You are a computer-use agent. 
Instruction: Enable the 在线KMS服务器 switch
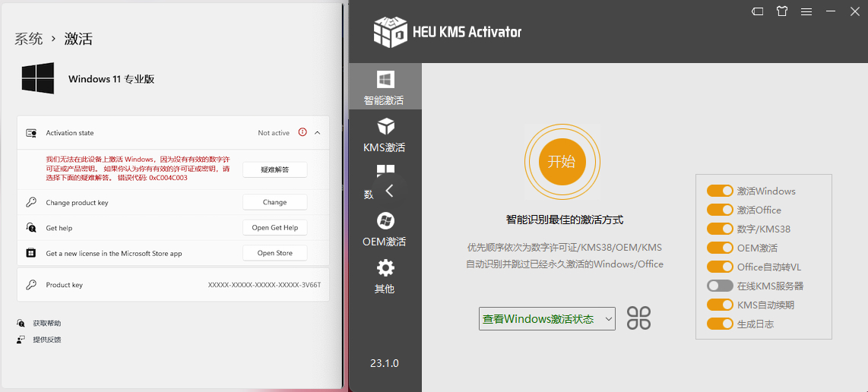719,286
